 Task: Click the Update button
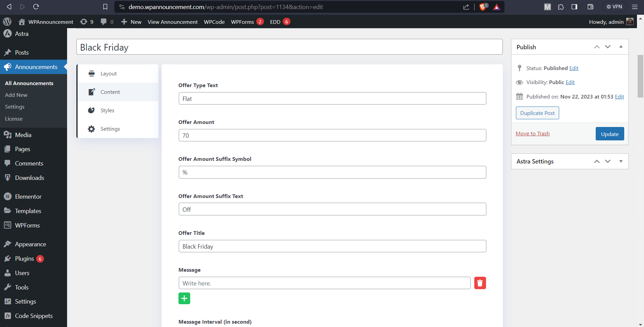pyautogui.click(x=610, y=134)
